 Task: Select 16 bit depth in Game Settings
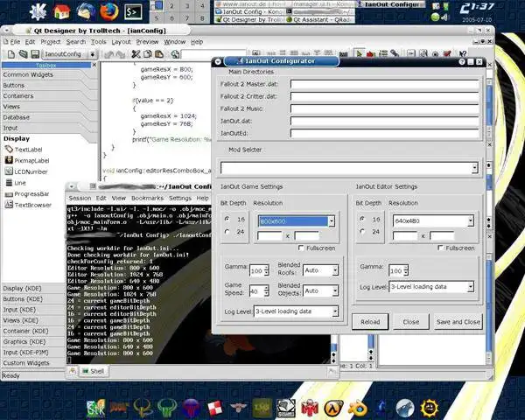click(x=227, y=219)
